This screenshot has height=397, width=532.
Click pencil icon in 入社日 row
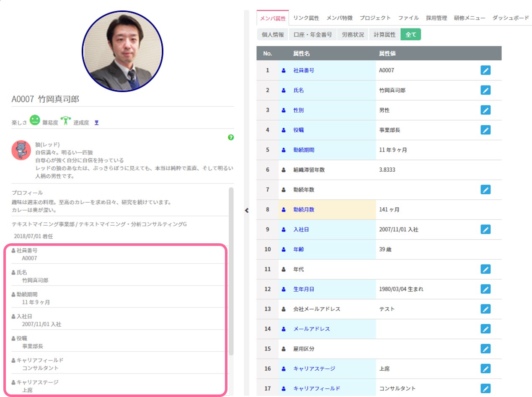coord(485,229)
